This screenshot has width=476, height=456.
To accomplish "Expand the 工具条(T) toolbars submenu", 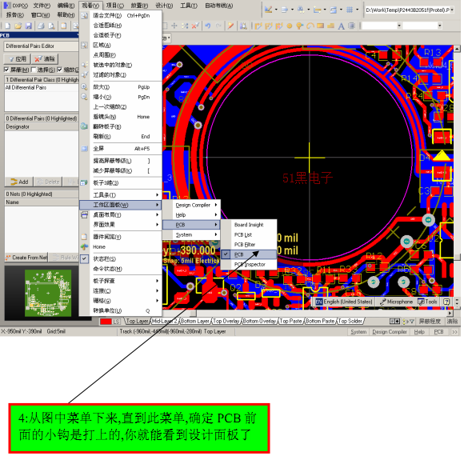I will (x=121, y=195).
